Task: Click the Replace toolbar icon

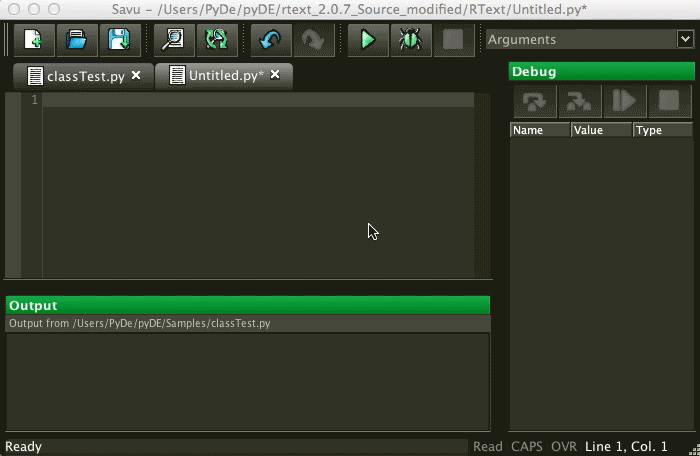Action: [216, 40]
